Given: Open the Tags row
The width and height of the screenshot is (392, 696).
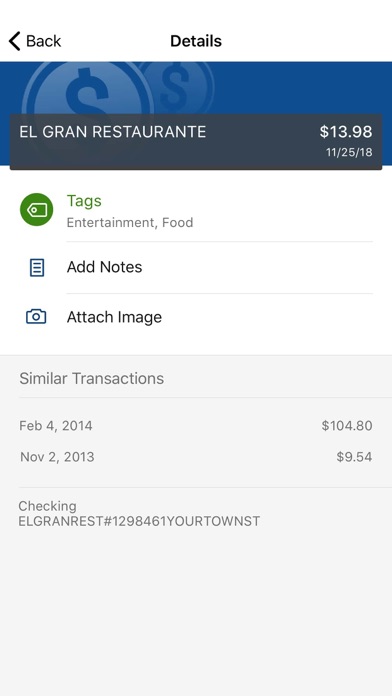Looking at the screenshot, I should [x=196, y=211].
